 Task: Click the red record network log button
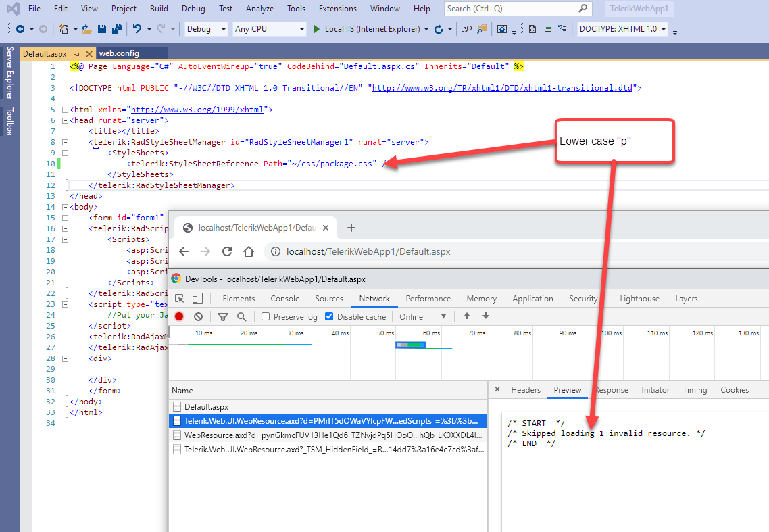pyautogui.click(x=179, y=316)
